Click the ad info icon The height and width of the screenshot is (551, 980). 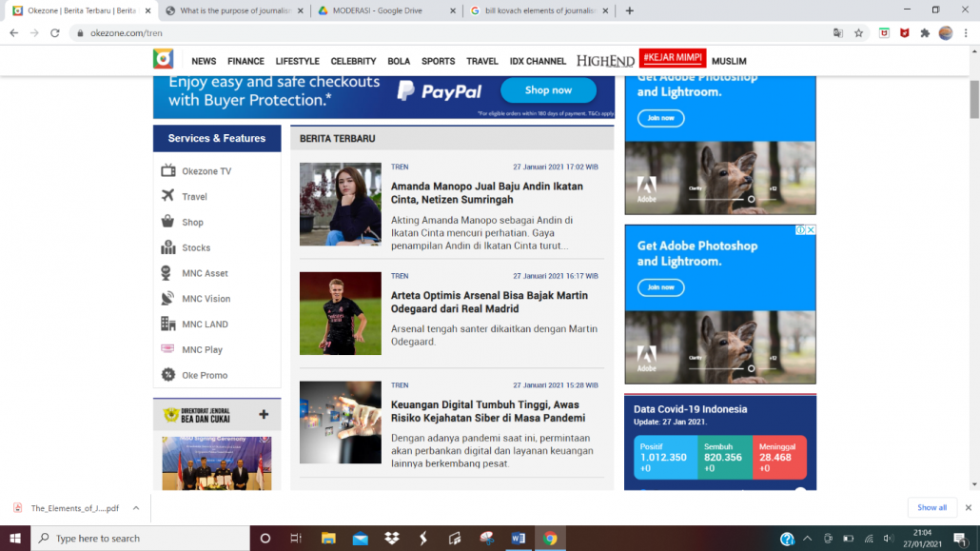tap(800, 230)
